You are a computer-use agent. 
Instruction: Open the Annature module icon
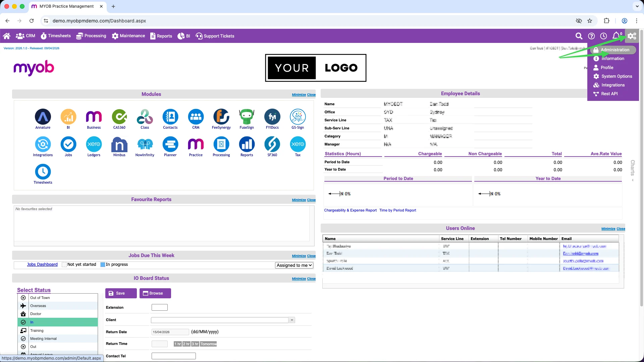43,117
